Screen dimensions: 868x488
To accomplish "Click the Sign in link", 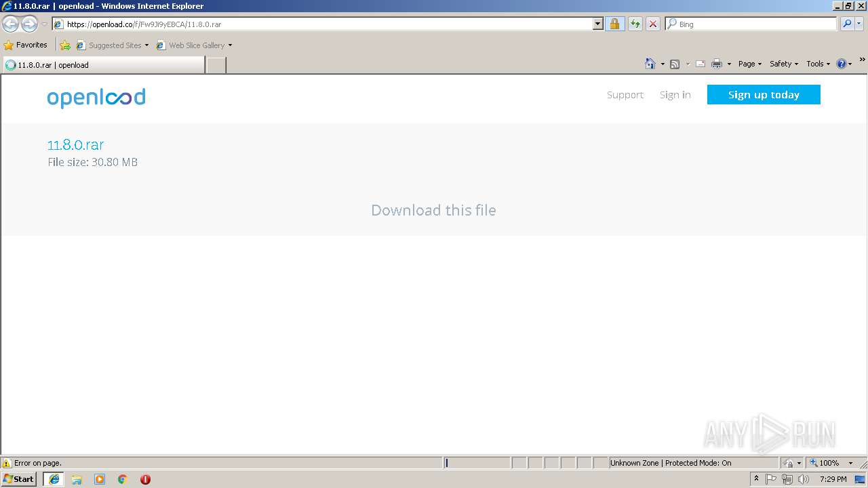I will (675, 95).
